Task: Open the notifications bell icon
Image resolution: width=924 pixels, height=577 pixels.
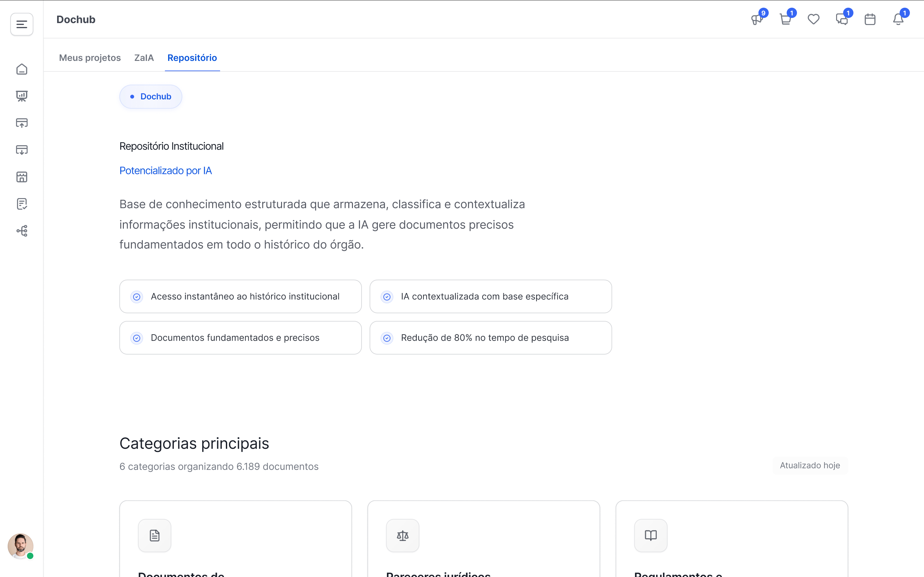Action: pos(898,19)
